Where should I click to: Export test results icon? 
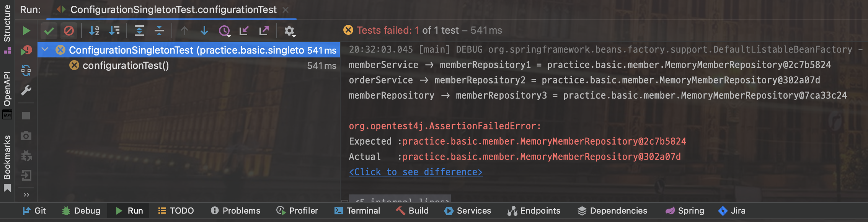point(264,31)
